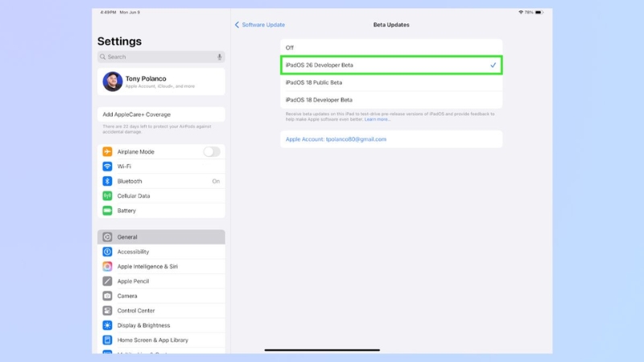The height and width of the screenshot is (362, 644).
Task: Tap the microphone dictation icon in Search
Action: [219, 57]
